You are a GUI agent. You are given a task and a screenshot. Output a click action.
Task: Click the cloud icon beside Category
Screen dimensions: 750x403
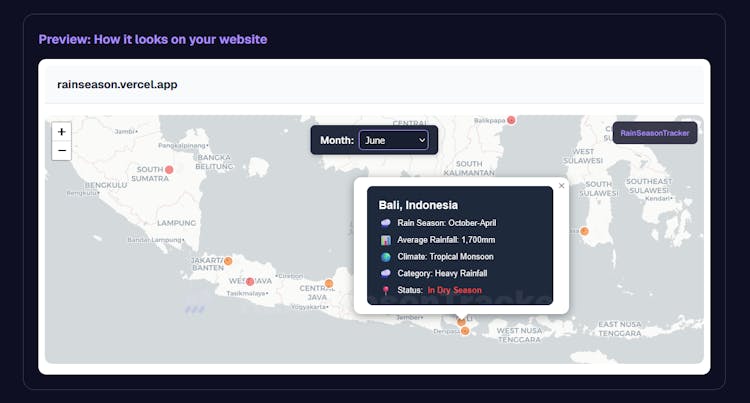point(386,273)
